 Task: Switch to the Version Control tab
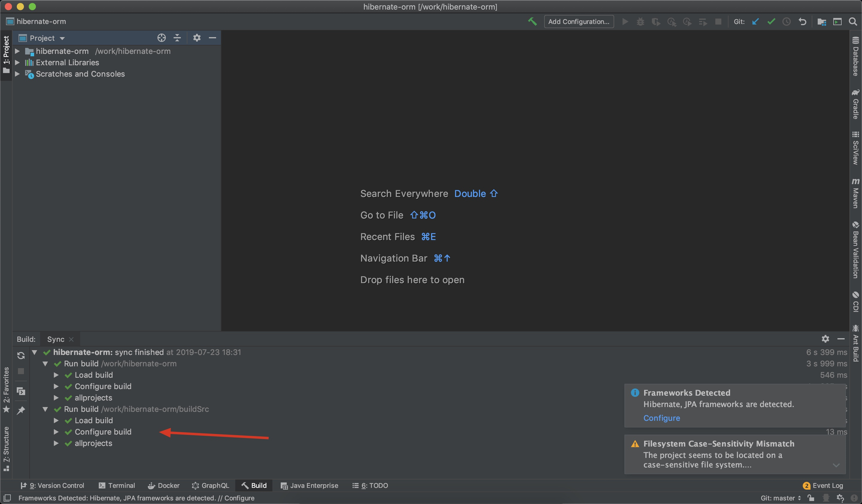point(52,485)
